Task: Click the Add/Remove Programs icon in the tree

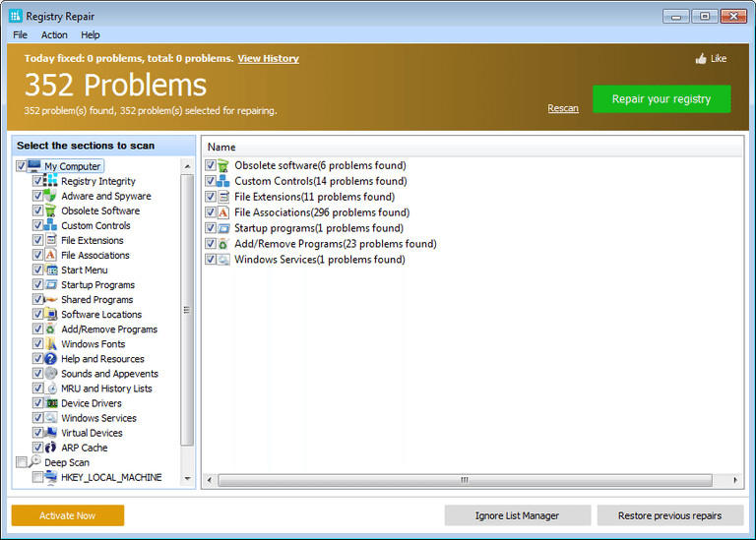Action: coord(50,329)
